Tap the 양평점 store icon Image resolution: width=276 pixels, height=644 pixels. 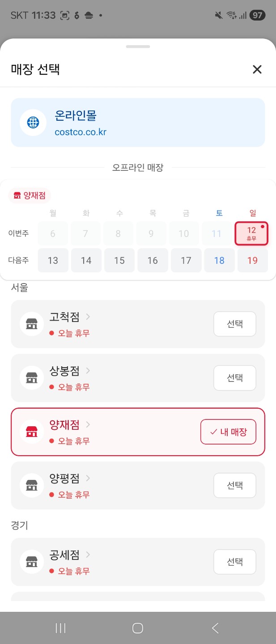(32, 485)
